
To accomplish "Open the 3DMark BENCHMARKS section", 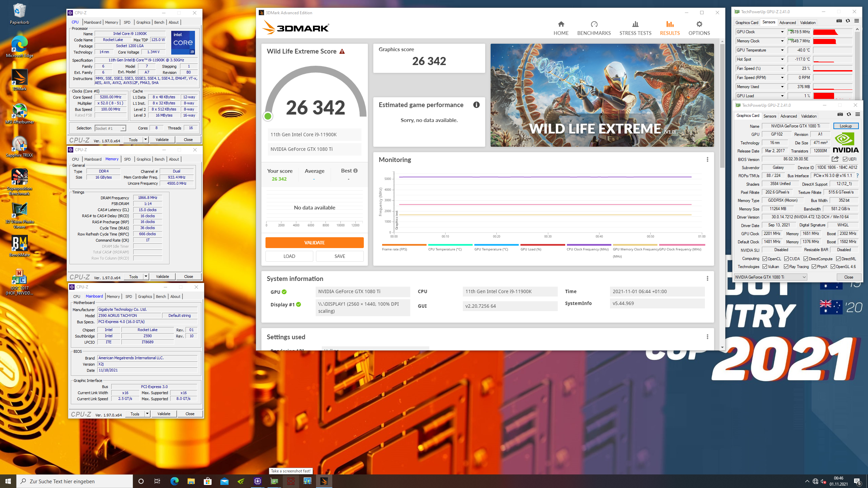I will tap(594, 28).
